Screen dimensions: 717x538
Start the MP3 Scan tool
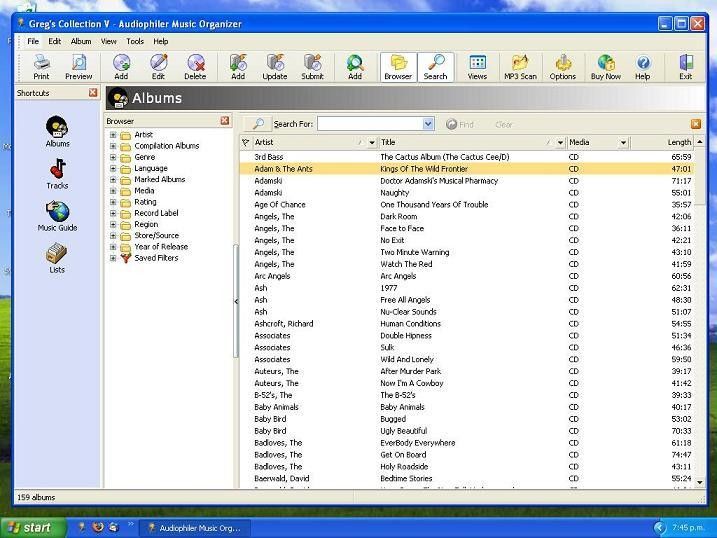(520, 67)
